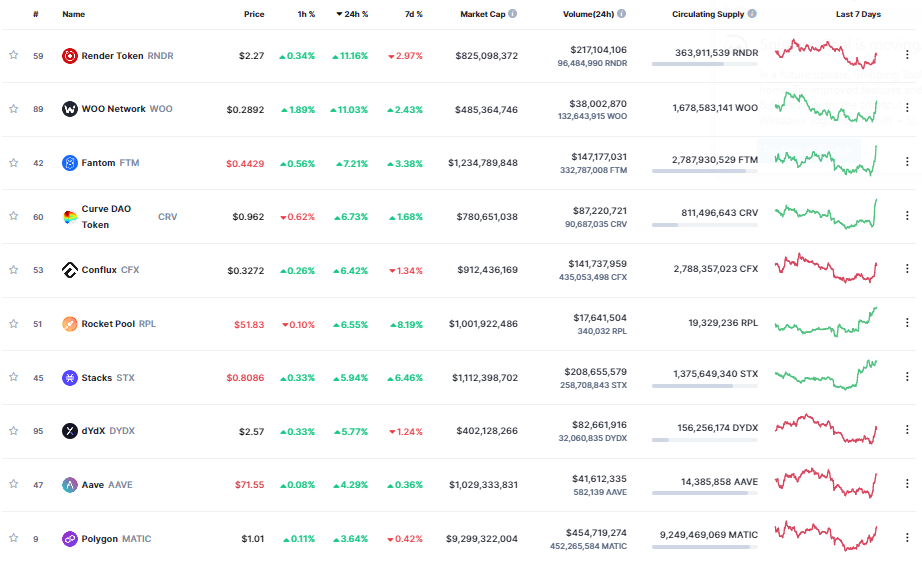Sort table by 7d % column

pyautogui.click(x=413, y=14)
